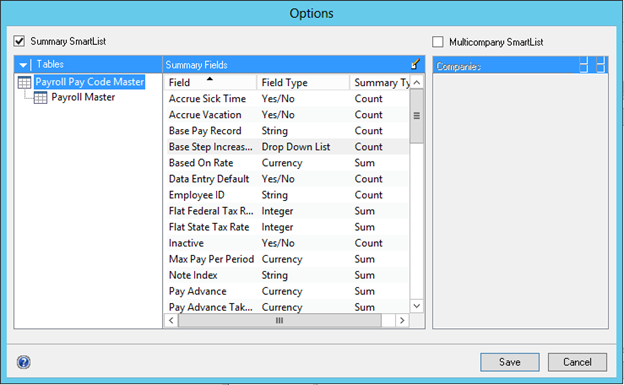
Task: Click Drop Down List field type cell
Action: tap(296, 147)
